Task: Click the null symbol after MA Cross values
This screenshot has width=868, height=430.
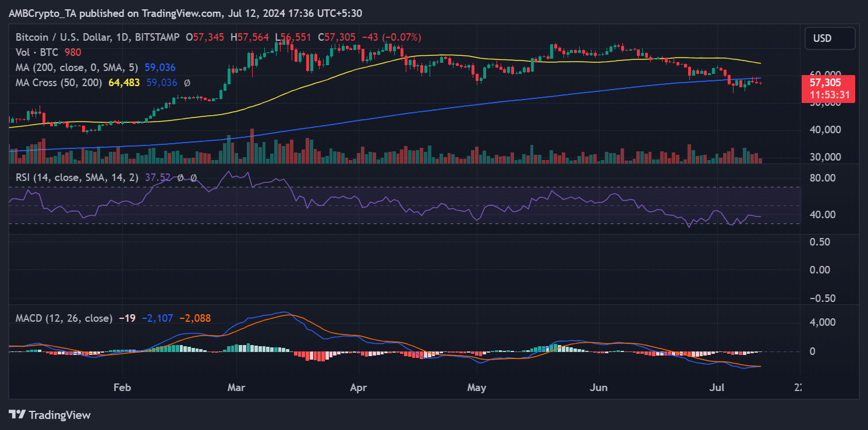Action: [187, 83]
